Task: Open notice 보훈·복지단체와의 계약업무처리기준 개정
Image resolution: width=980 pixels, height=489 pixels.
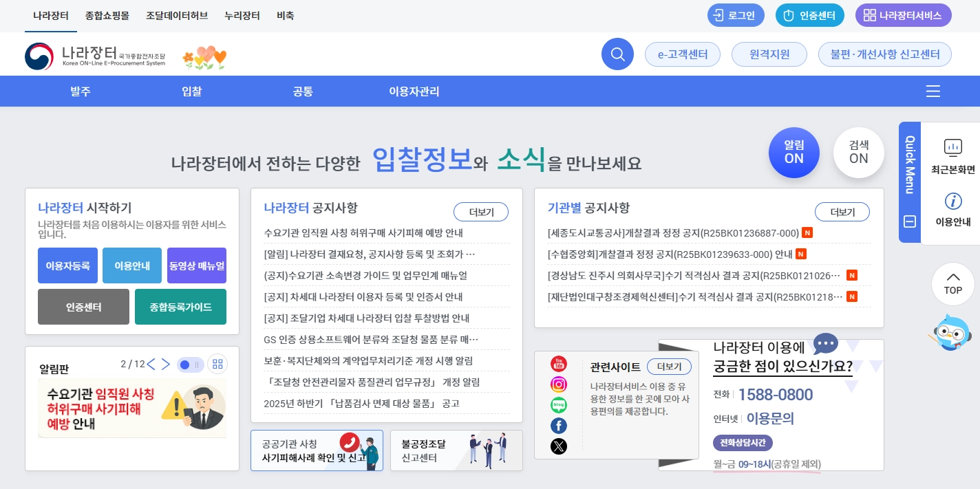Action: 369,360
